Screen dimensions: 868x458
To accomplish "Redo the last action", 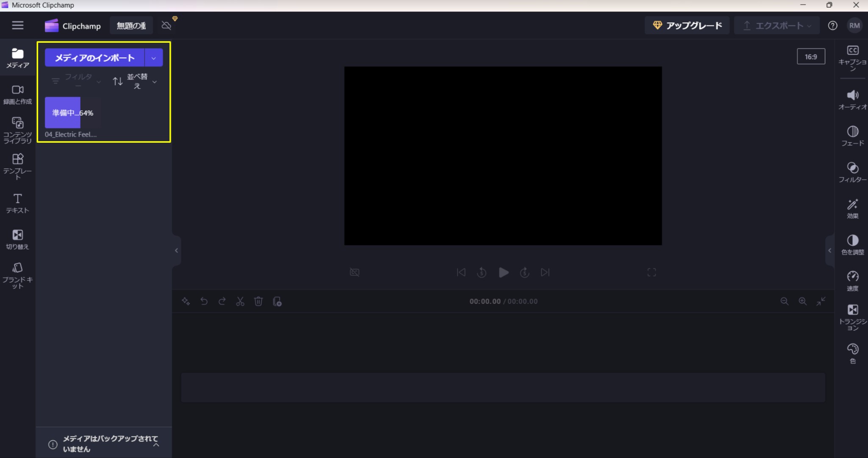I will click(x=222, y=301).
